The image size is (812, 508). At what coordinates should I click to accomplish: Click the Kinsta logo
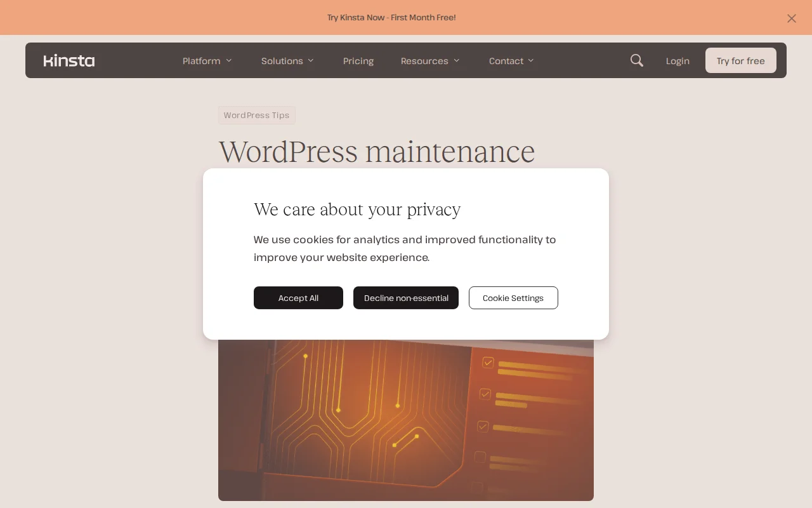69,60
